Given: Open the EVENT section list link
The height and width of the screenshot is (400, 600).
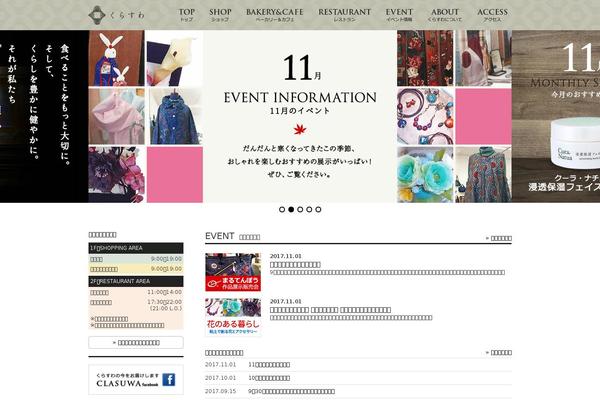Looking at the screenshot, I should (499, 238).
